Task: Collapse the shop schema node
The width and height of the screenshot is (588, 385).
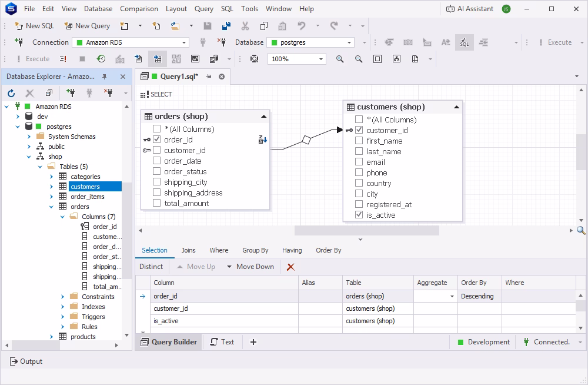Action: pos(29,157)
